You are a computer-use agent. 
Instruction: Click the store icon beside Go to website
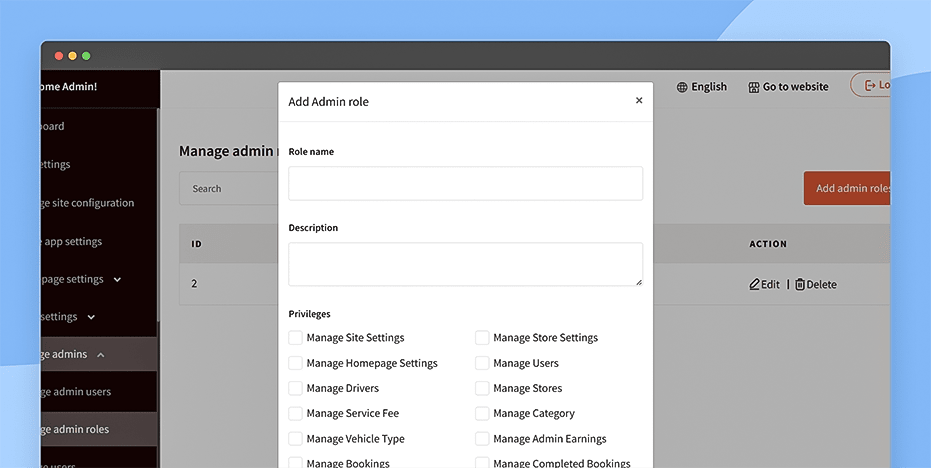pos(753,87)
